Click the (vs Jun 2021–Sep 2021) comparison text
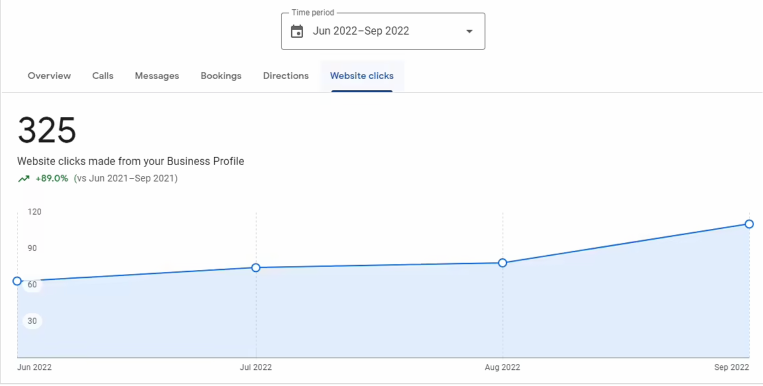 pos(126,179)
